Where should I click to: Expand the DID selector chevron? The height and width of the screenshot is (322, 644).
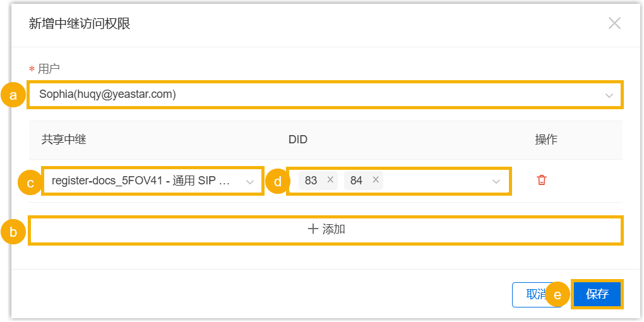(x=496, y=182)
